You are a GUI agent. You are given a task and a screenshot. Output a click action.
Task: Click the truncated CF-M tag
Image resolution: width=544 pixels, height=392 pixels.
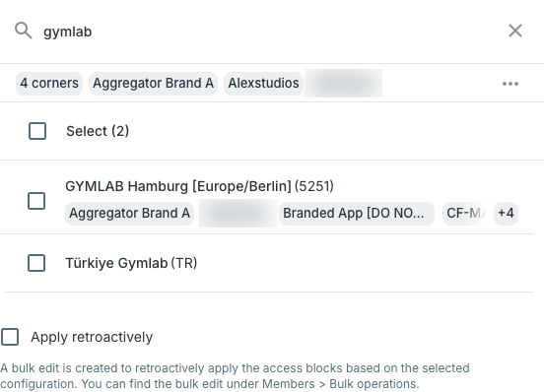tap(465, 213)
